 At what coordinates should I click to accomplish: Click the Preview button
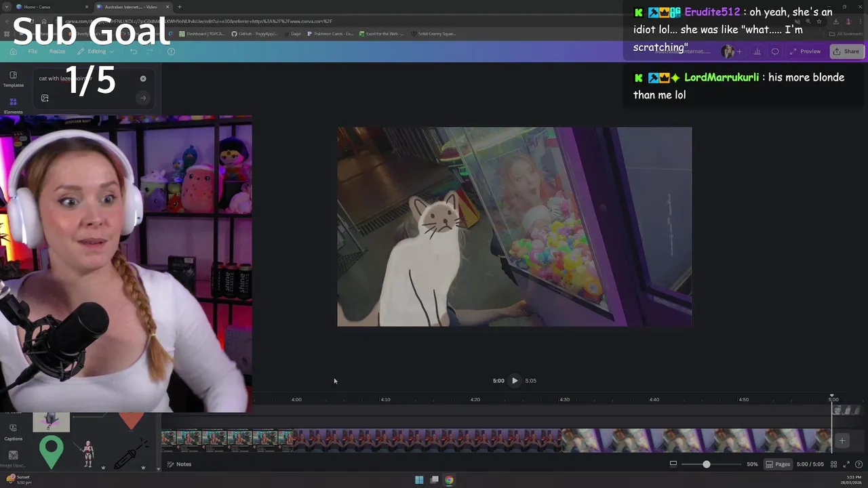[806, 52]
